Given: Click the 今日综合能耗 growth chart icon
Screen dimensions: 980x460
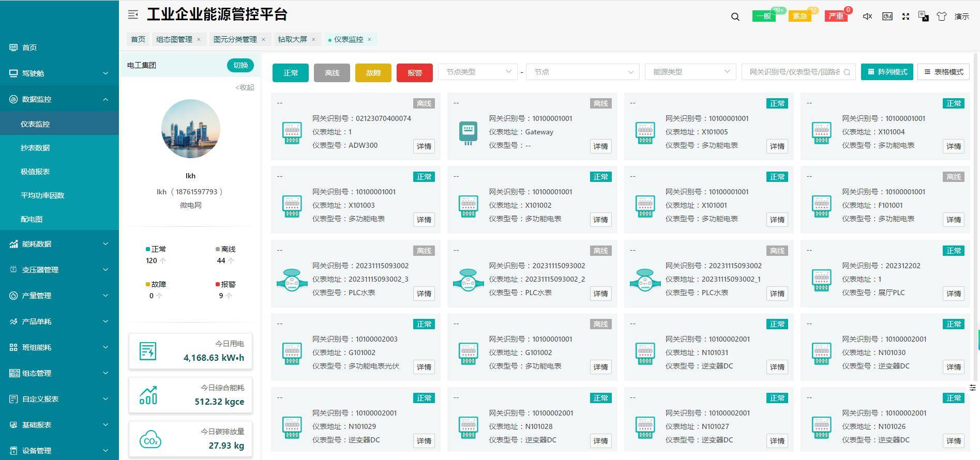Looking at the screenshot, I should (148, 395).
